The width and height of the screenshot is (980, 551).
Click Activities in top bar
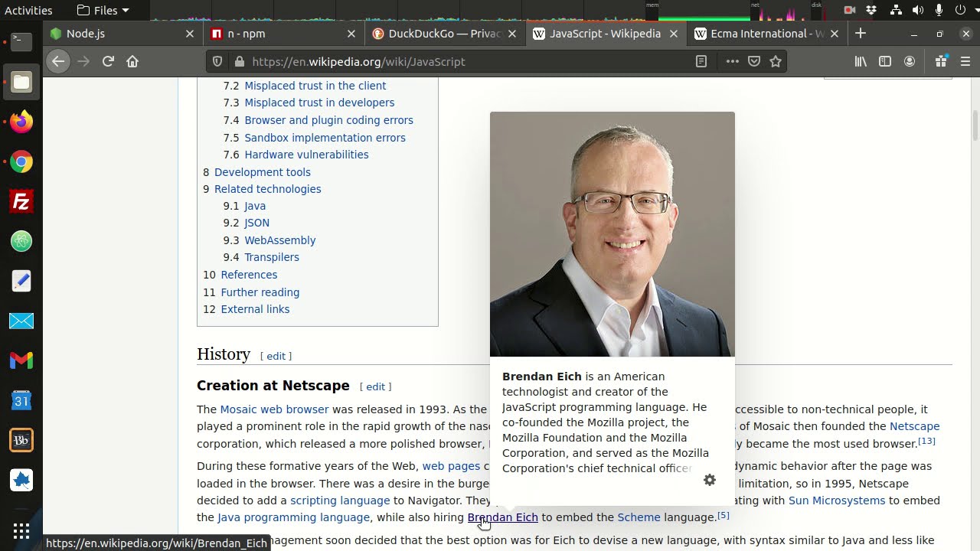pos(29,10)
